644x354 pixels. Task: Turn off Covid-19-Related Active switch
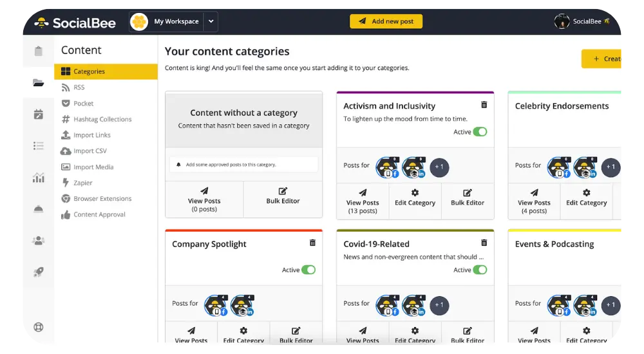[x=480, y=270]
